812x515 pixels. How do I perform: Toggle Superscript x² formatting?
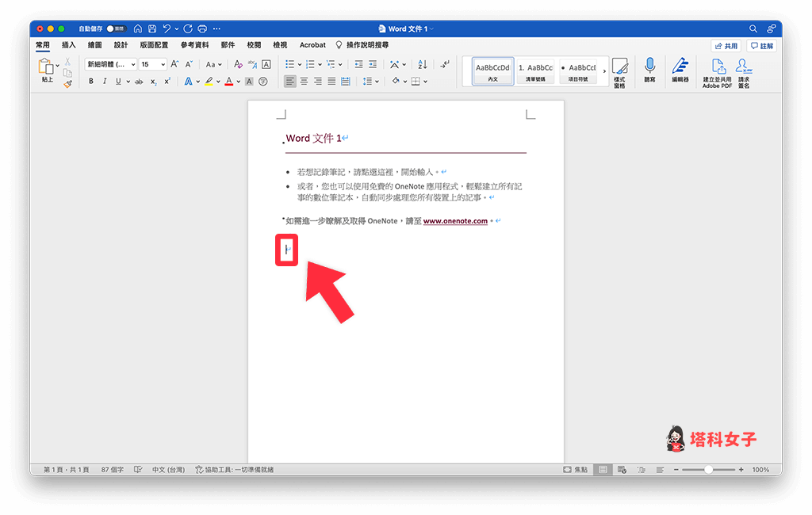coord(167,82)
